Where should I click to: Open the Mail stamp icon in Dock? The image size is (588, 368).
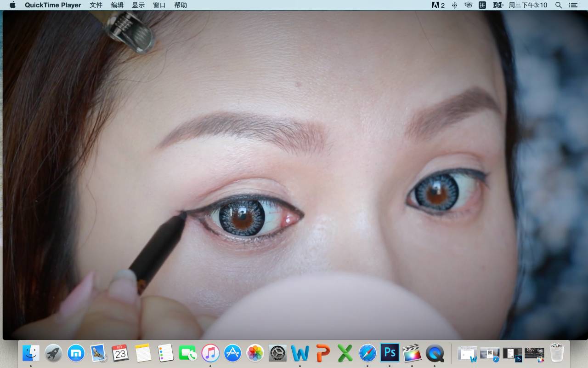(x=98, y=353)
